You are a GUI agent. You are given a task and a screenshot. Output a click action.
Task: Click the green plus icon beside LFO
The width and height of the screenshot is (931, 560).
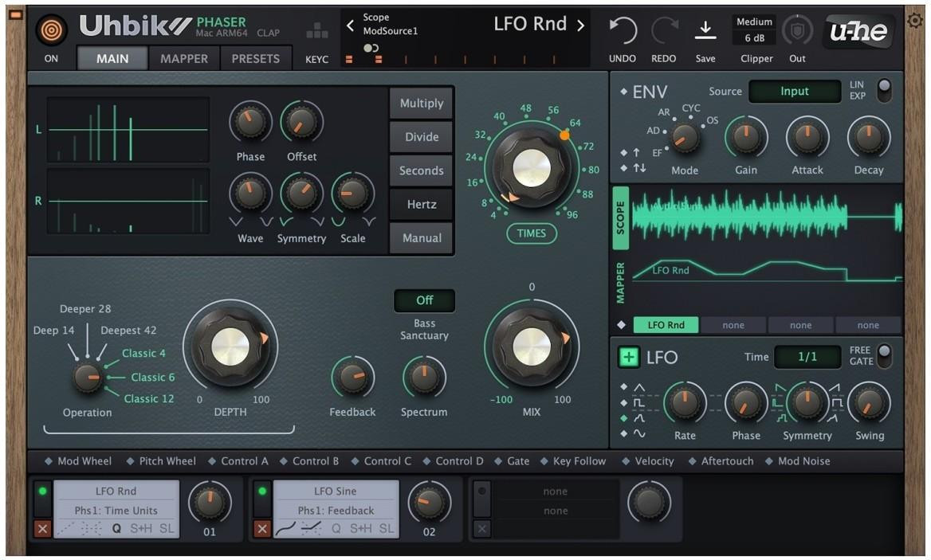[x=628, y=357]
